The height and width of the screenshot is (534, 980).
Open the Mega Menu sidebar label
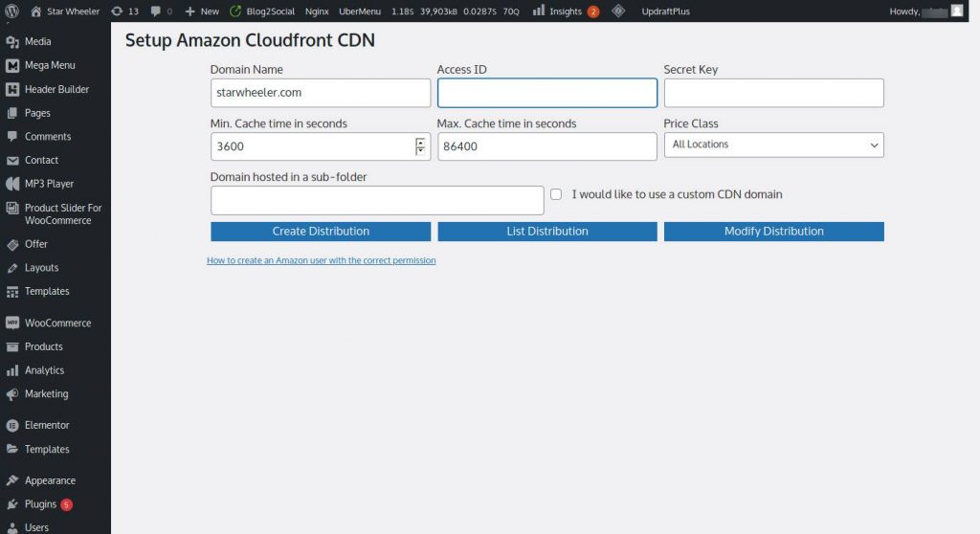coord(50,65)
